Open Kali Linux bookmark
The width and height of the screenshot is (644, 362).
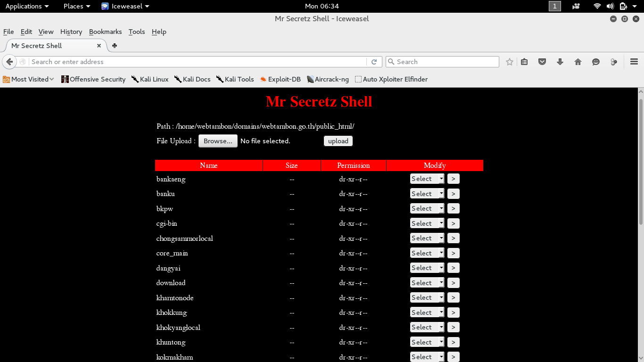[x=150, y=79]
